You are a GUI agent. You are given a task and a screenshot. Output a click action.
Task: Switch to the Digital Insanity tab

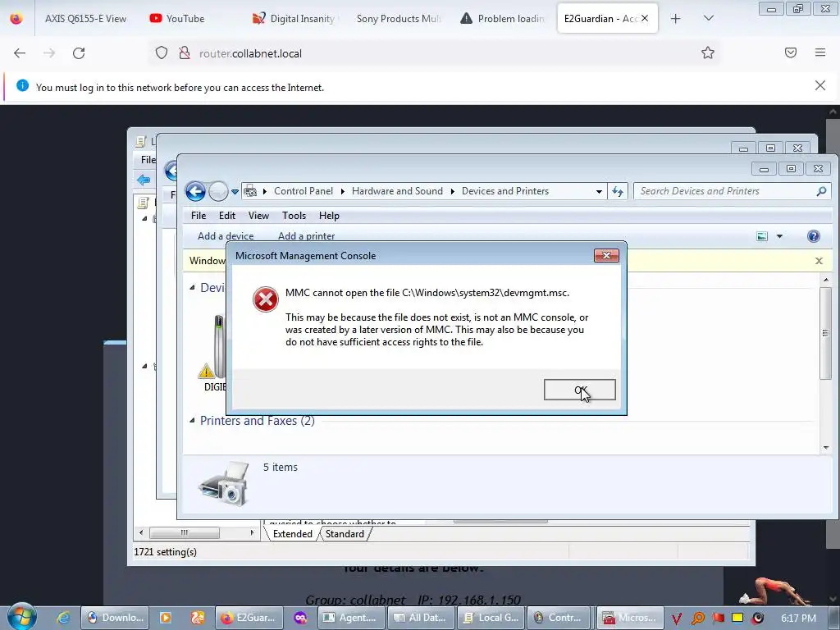pyautogui.click(x=294, y=19)
